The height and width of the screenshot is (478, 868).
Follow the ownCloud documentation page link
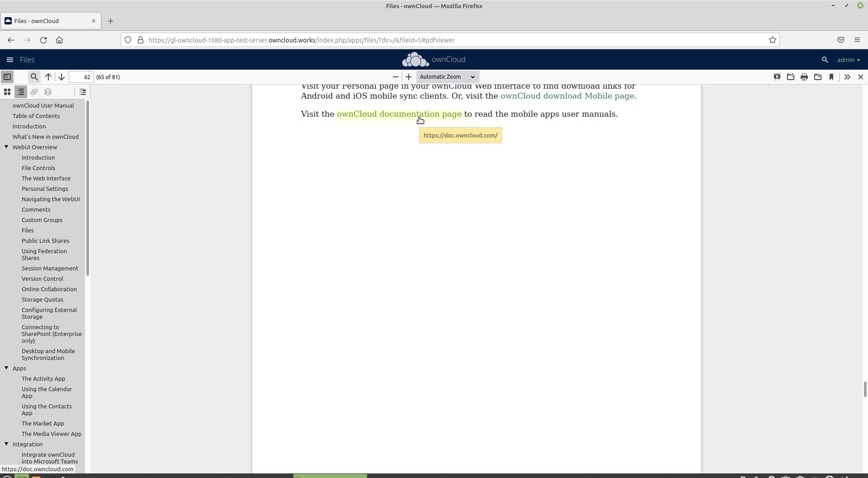click(x=399, y=114)
